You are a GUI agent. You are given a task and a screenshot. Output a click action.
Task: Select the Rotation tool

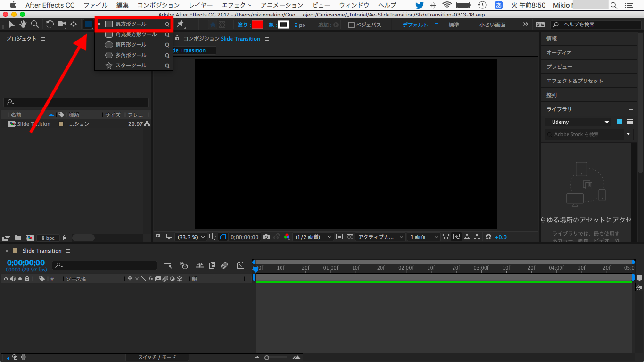click(50, 24)
